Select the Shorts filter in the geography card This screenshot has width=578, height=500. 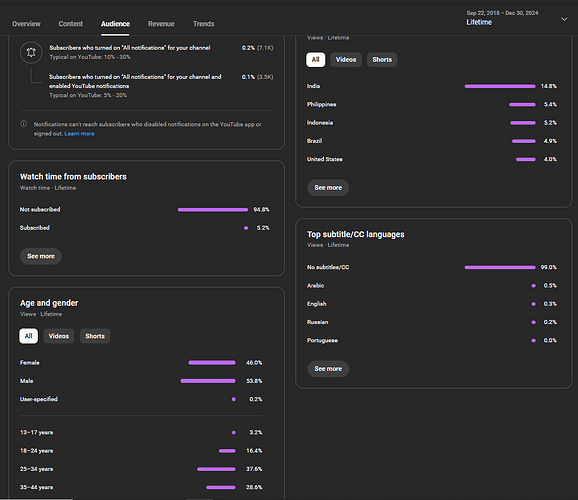pyautogui.click(x=382, y=60)
